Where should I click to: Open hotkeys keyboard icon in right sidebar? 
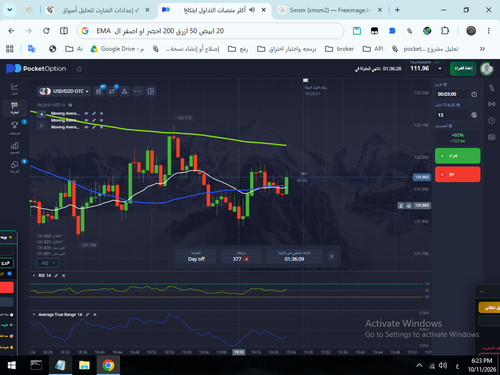(492, 137)
